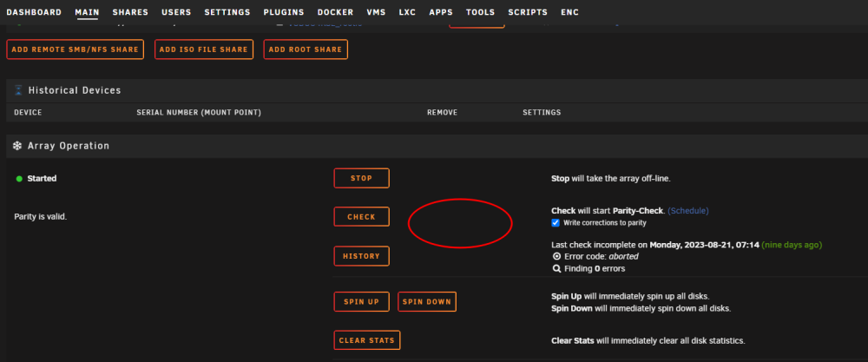The image size is (868, 362).
Task: Click the 'nine days ago' text
Action: pos(792,245)
